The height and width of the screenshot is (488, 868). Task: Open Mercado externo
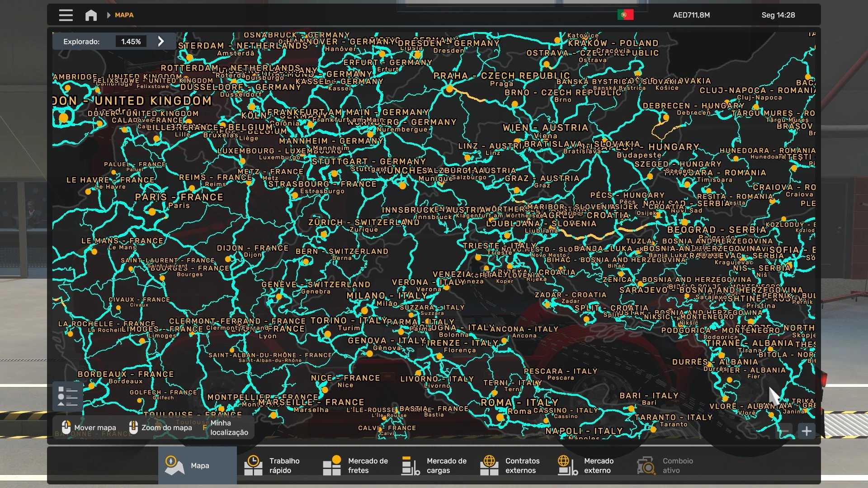(587, 465)
